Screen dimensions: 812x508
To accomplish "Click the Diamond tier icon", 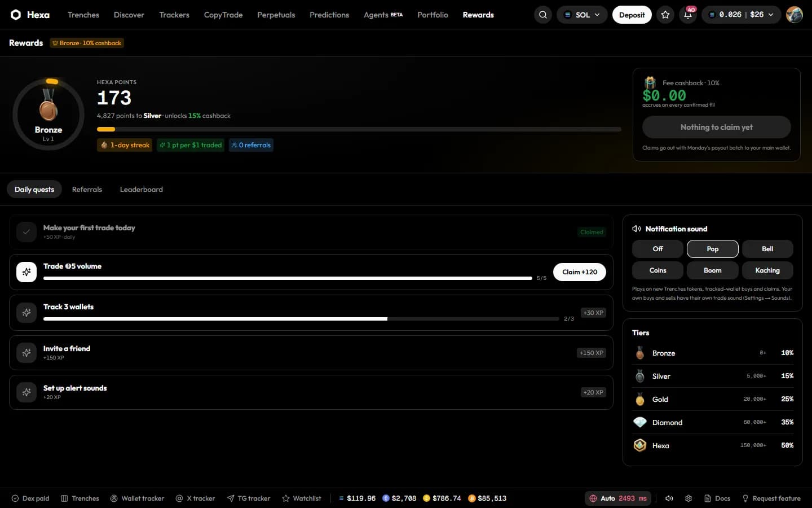I will click(x=640, y=422).
